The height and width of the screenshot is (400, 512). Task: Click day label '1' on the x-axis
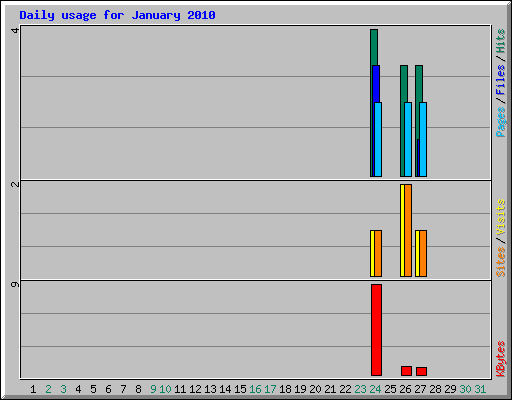pos(33,389)
